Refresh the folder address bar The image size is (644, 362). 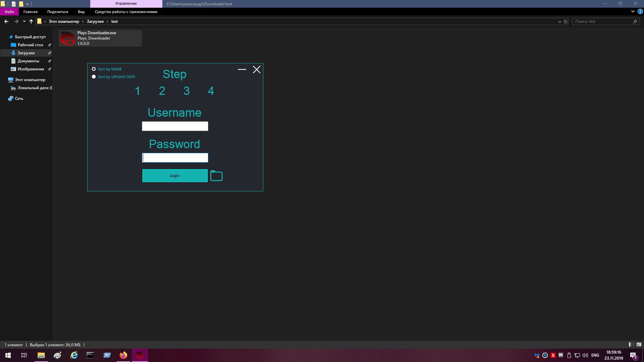point(566,21)
